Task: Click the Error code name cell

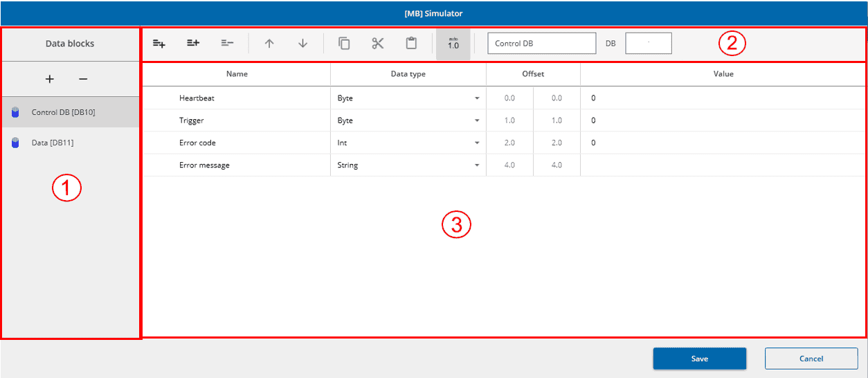Action: click(237, 143)
